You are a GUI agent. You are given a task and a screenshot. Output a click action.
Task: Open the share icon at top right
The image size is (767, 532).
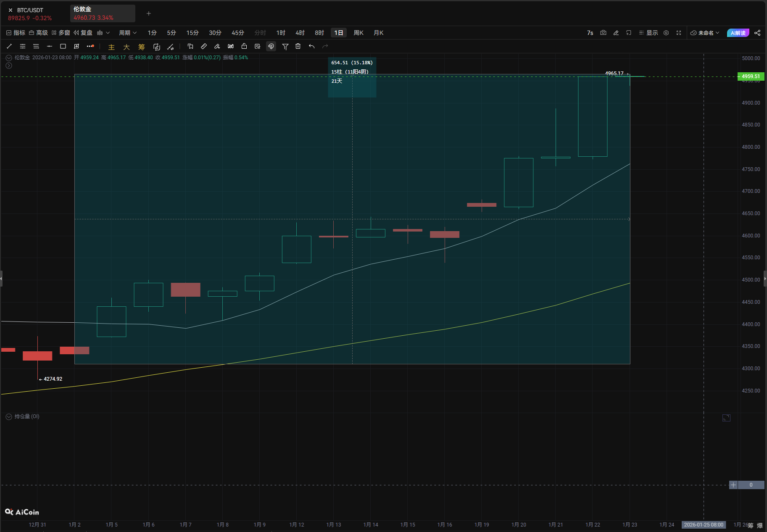757,33
